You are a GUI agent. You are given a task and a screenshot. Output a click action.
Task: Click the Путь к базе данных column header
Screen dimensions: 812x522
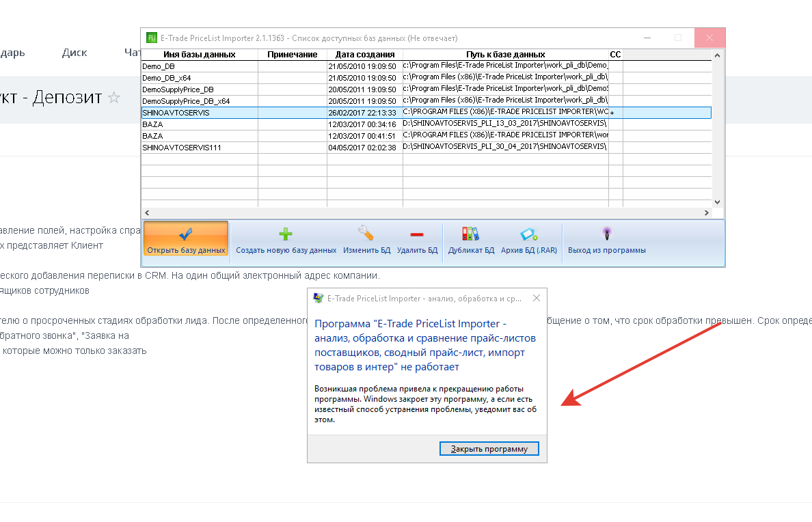coord(505,55)
